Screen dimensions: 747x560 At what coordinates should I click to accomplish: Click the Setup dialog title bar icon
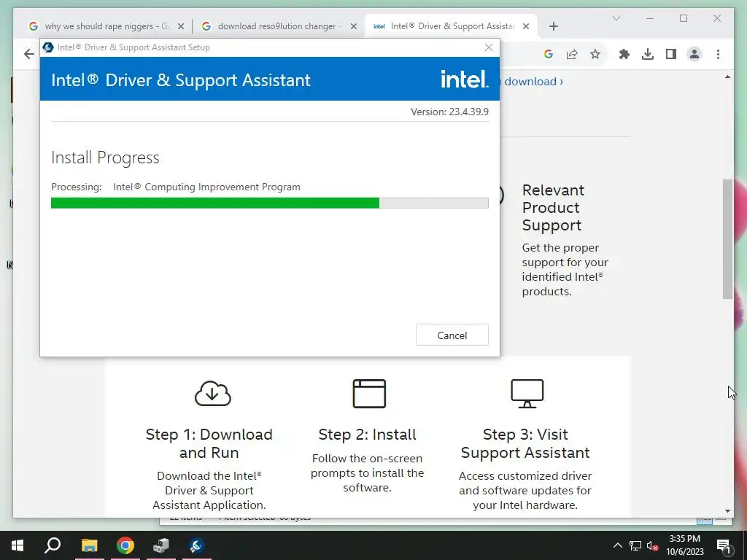click(x=47, y=47)
